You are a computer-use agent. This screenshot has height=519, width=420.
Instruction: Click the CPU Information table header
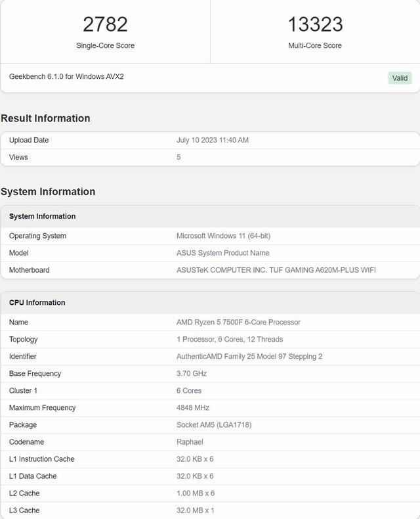coord(37,303)
